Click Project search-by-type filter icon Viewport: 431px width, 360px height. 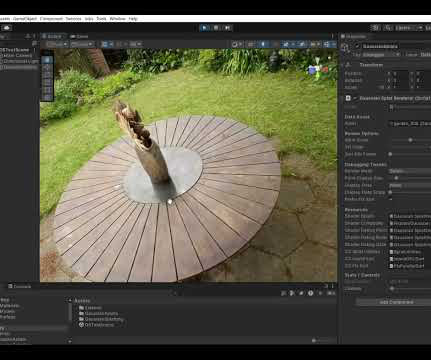[x=292, y=293]
